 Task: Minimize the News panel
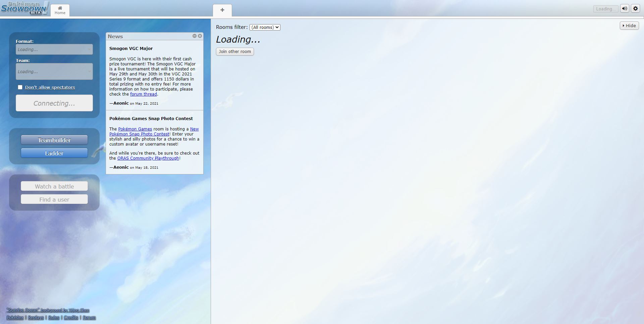pyautogui.click(x=194, y=36)
